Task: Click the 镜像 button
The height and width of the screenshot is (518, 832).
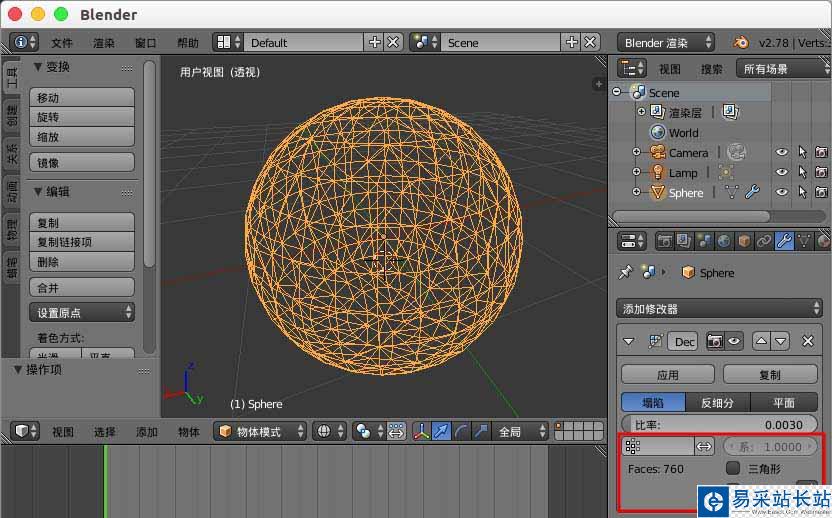Action: (x=82, y=163)
